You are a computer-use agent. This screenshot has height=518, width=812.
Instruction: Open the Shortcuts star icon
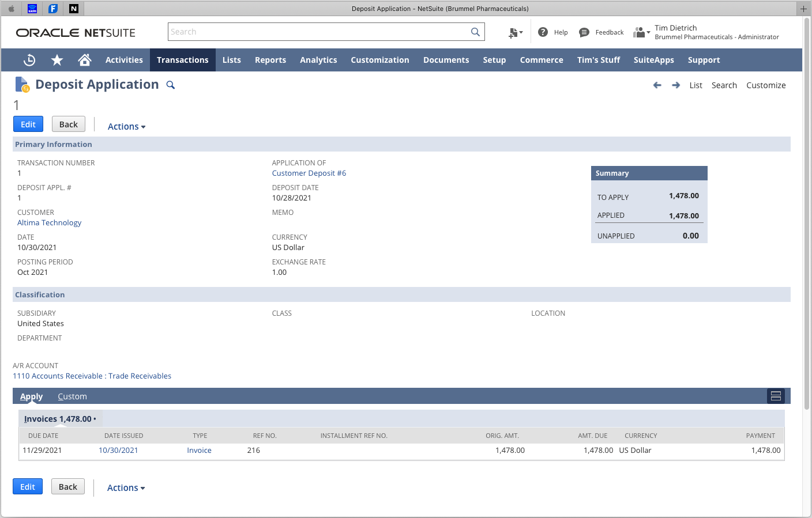click(57, 60)
